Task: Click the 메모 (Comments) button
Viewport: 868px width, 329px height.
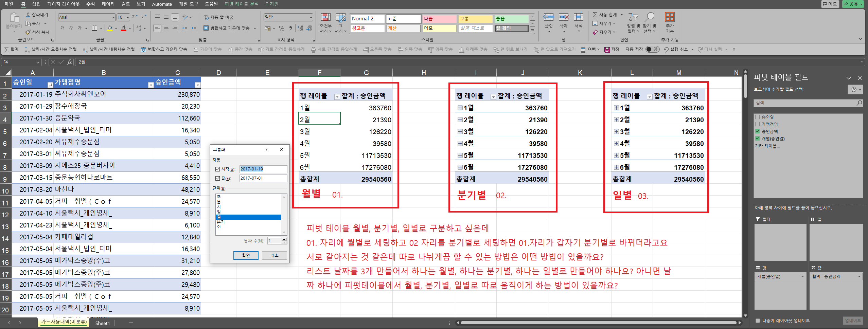Action: tap(830, 4)
